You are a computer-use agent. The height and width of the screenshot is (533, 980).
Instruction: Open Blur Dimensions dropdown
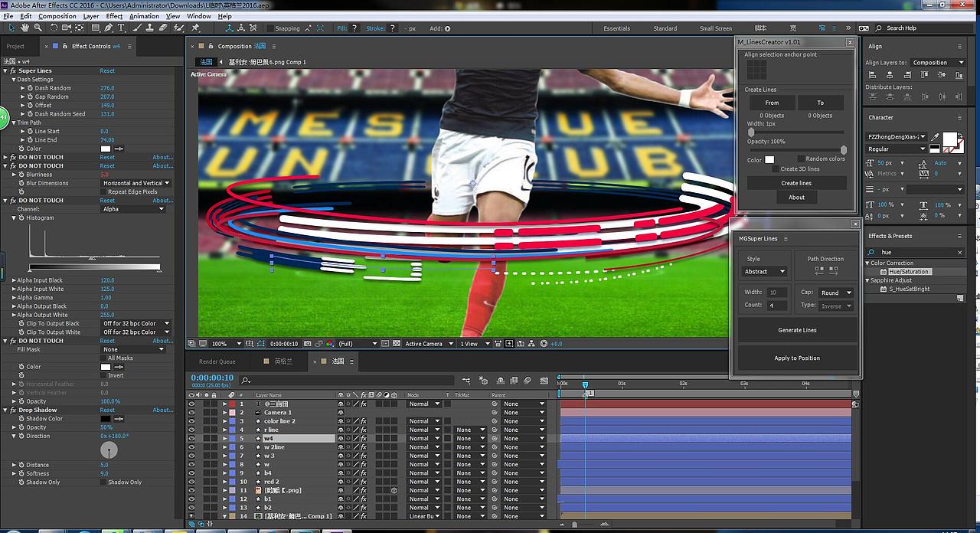pos(136,183)
